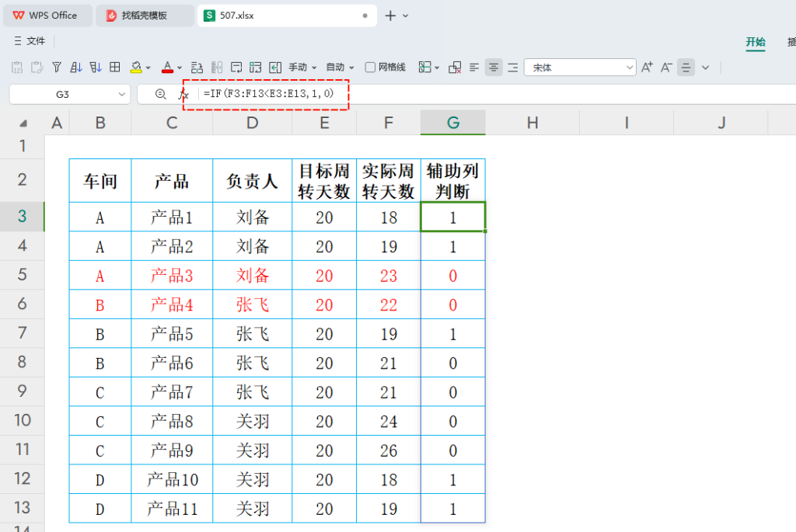Open the 宋体 font name dropdown
The image size is (796, 532).
(x=580, y=68)
